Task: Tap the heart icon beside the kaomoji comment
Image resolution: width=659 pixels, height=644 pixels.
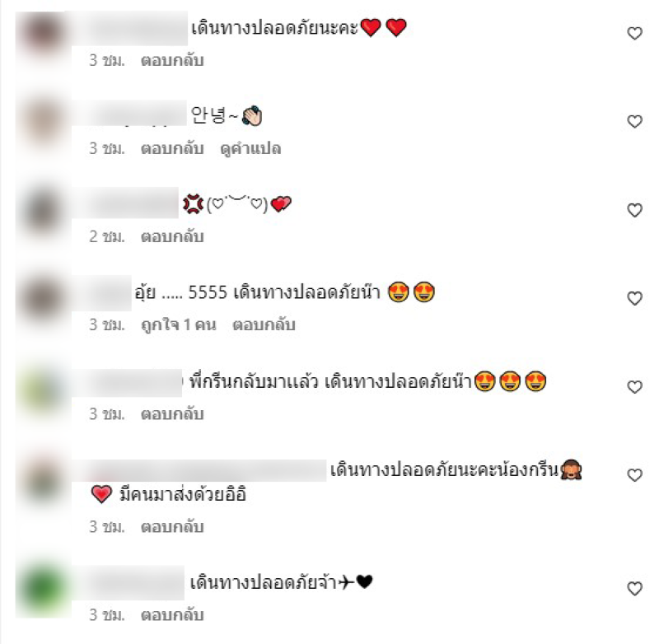Action: click(634, 210)
